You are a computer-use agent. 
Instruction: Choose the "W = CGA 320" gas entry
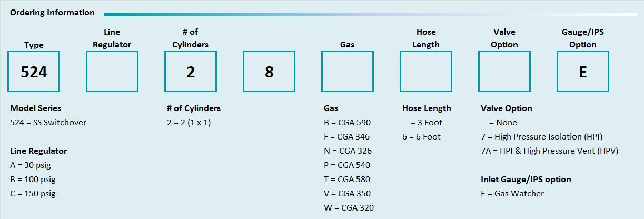point(349,208)
